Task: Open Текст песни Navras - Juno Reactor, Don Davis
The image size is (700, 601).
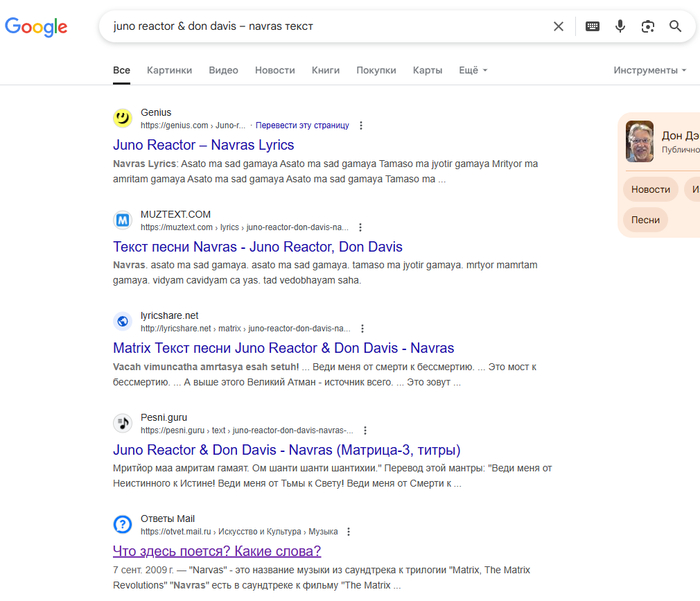Action: (x=258, y=247)
